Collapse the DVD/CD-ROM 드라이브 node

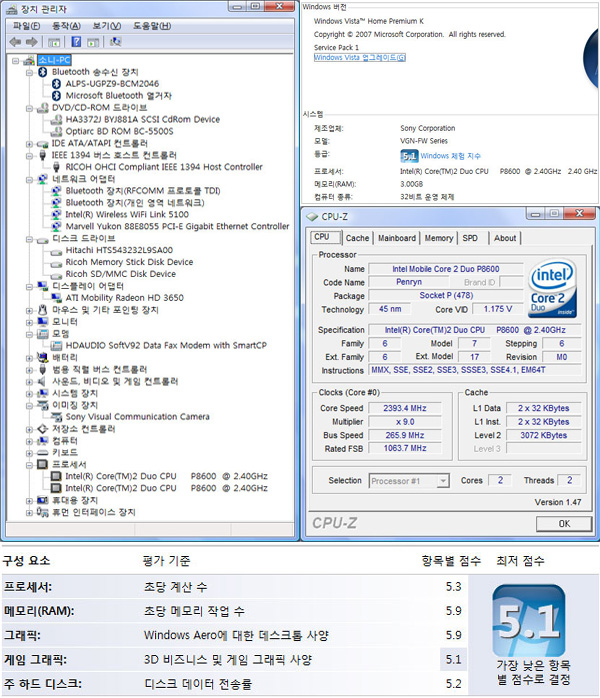click(29, 108)
